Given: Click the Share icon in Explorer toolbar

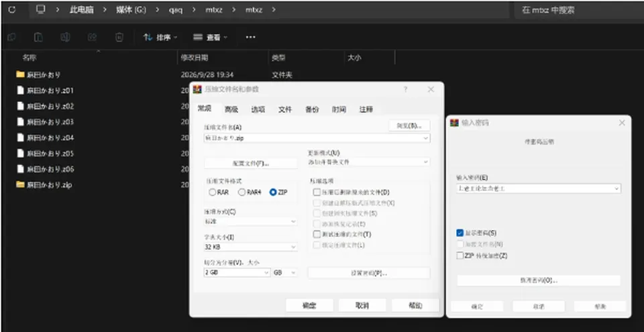Looking at the screenshot, I should tap(92, 38).
